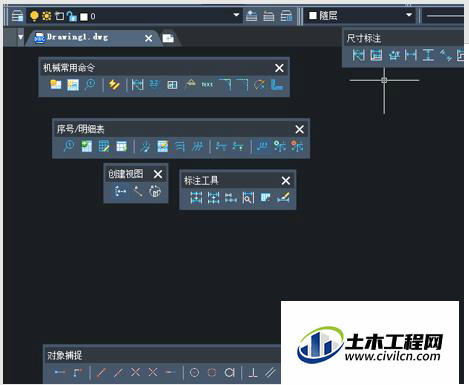Click the orange circle arrow icon in 机械常用命令
The image size is (469, 385).
tap(259, 85)
